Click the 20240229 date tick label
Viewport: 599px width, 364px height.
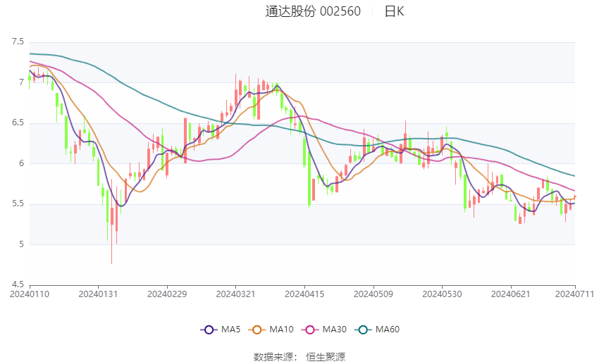(167, 294)
